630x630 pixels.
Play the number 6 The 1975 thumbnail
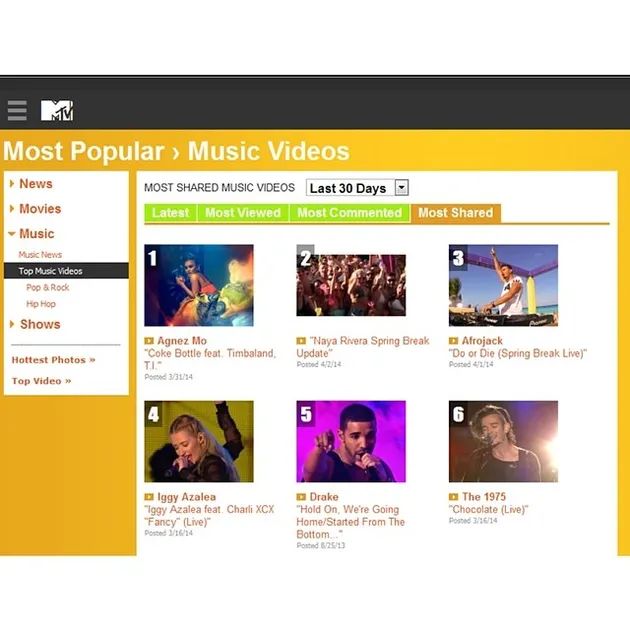(x=503, y=441)
